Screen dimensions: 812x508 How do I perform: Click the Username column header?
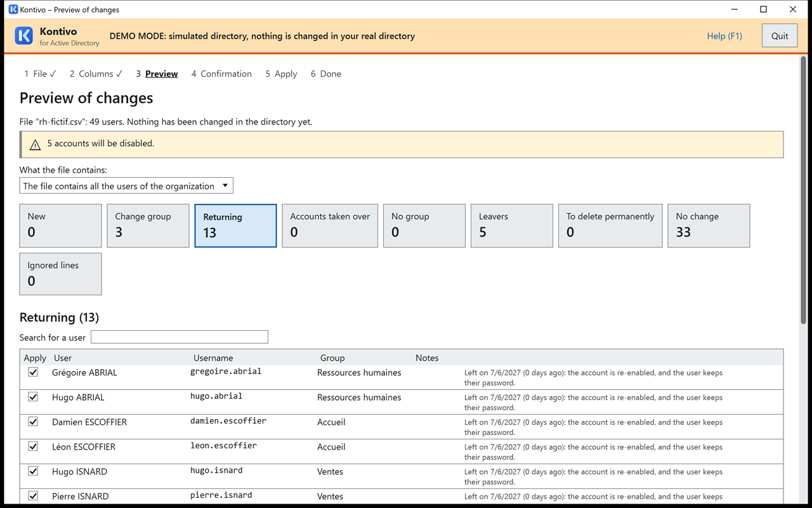213,358
